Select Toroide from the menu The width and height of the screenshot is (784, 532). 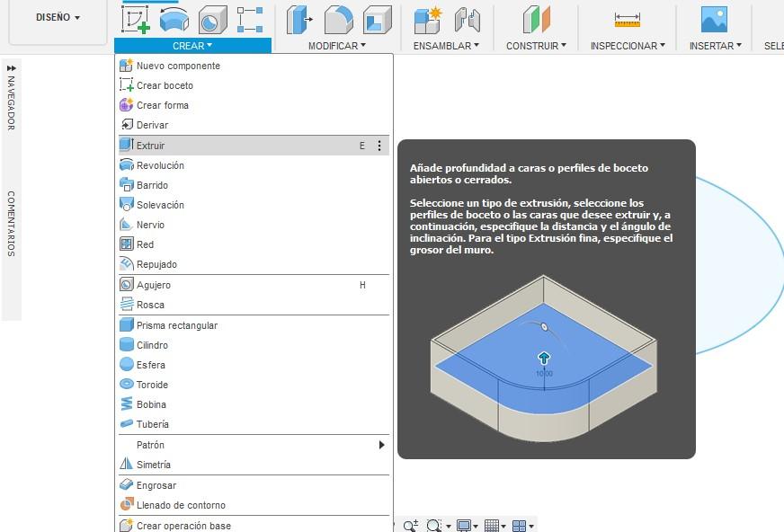254,385
